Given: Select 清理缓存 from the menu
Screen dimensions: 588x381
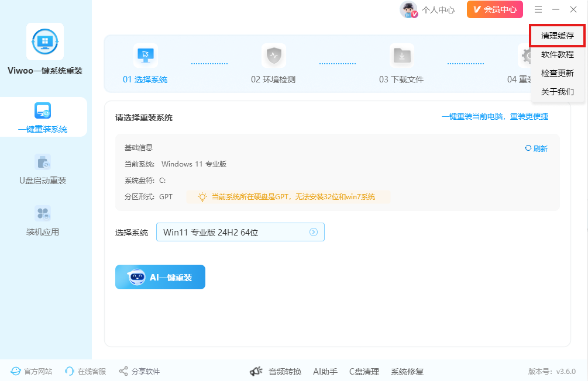Looking at the screenshot, I should click(x=557, y=36).
